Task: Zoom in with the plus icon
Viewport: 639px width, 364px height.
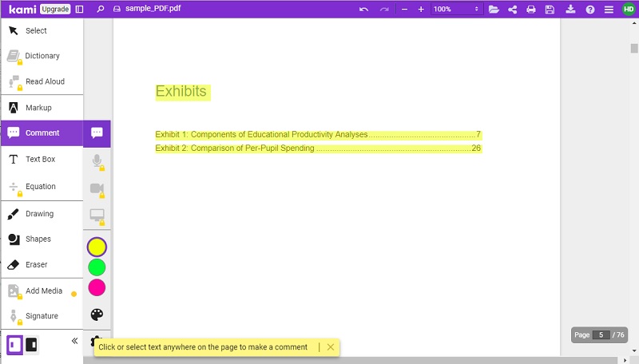Action: pyautogui.click(x=421, y=9)
